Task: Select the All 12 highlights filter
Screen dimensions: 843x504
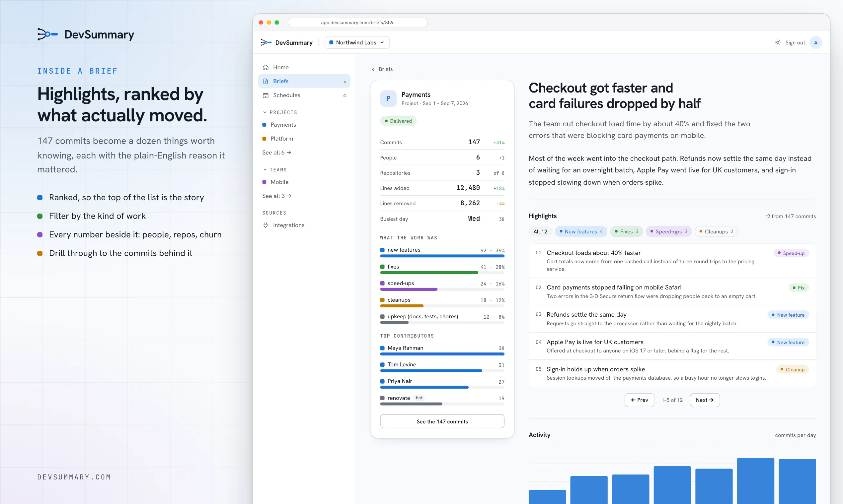Action: click(540, 232)
